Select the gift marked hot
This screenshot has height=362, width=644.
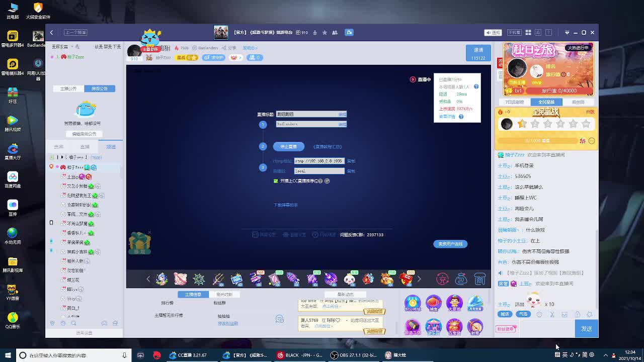[x=256, y=279]
